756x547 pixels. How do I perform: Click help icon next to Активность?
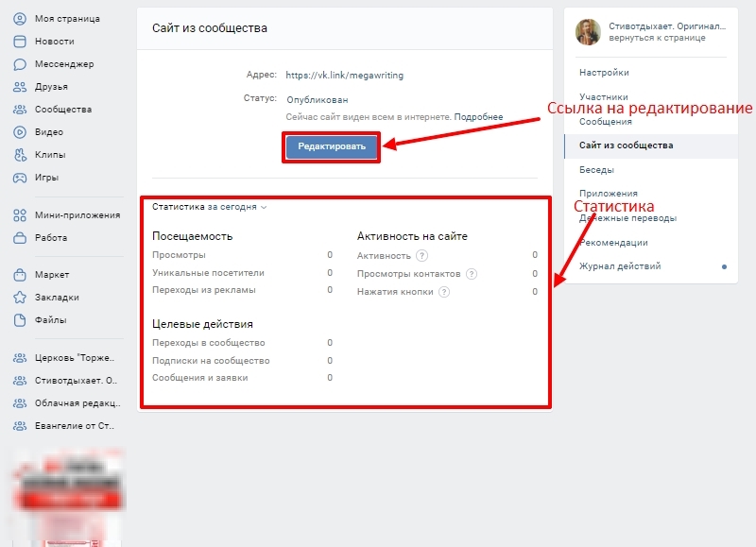click(x=422, y=256)
